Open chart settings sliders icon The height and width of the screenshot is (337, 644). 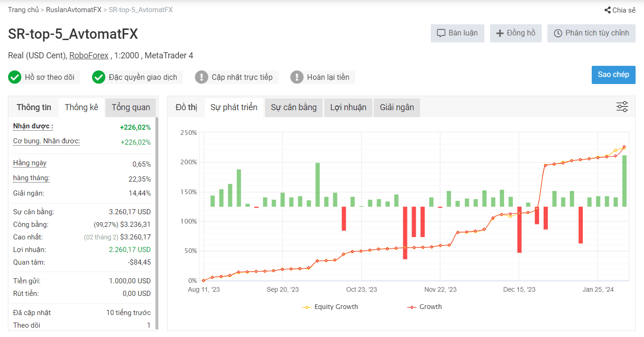pos(622,107)
